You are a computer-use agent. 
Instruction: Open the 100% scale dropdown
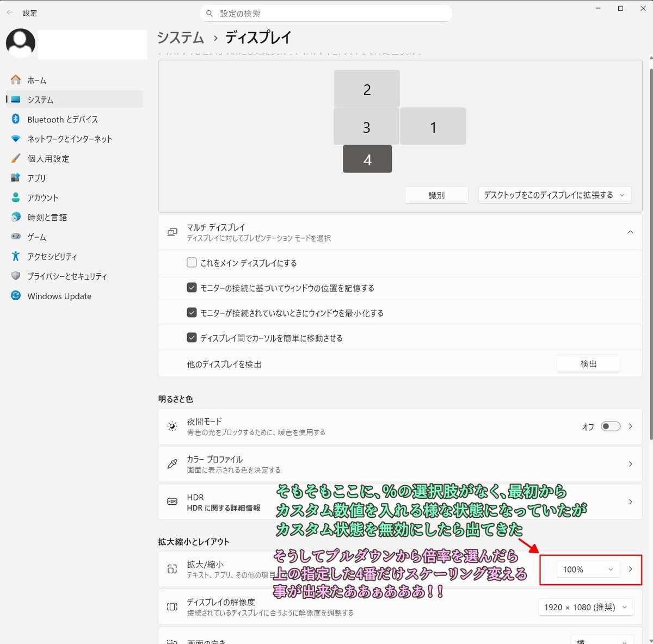[588, 569]
